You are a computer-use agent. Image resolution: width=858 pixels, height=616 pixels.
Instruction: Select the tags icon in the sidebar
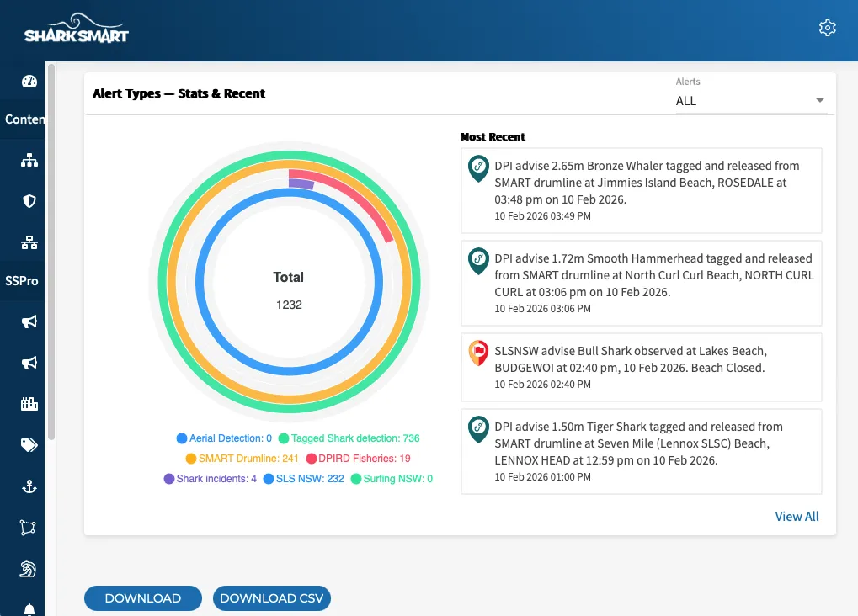click(x=29, y=445)
